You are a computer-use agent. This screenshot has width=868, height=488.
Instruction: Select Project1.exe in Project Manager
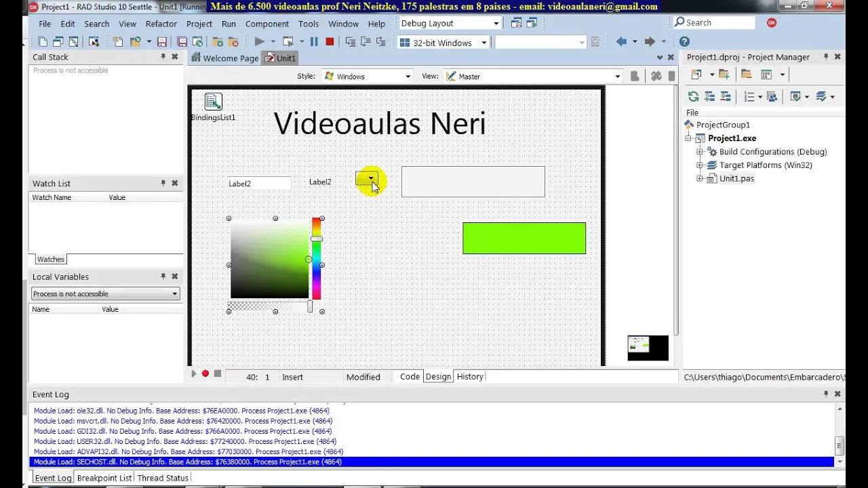732,138
